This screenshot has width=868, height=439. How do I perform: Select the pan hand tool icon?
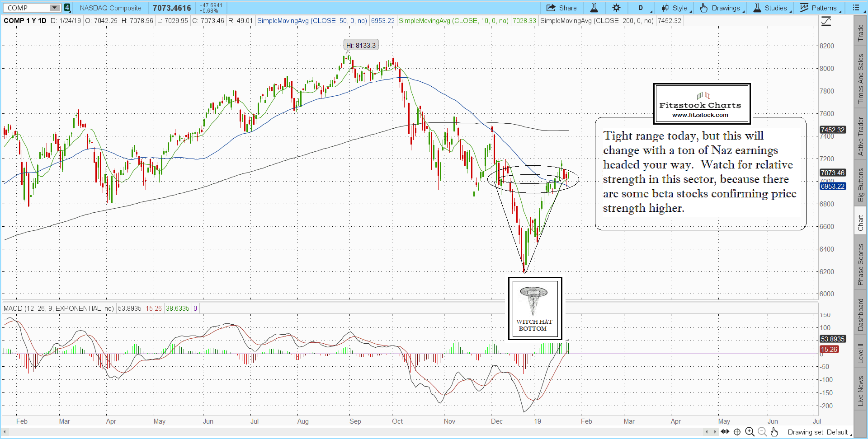pyautogui.click(x=774, y=432)
